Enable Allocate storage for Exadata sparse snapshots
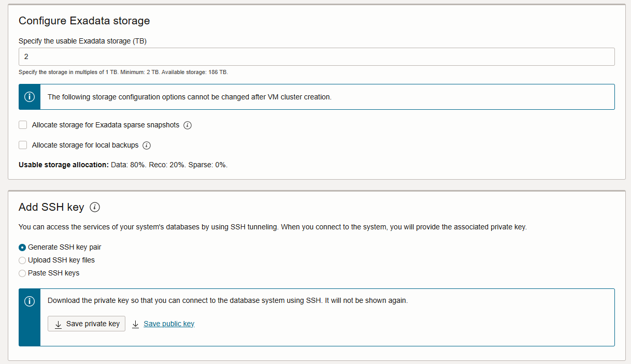Image resolution: width=631 pixels, height=364 pixels. pyautogui.click(x=23, y=125)
